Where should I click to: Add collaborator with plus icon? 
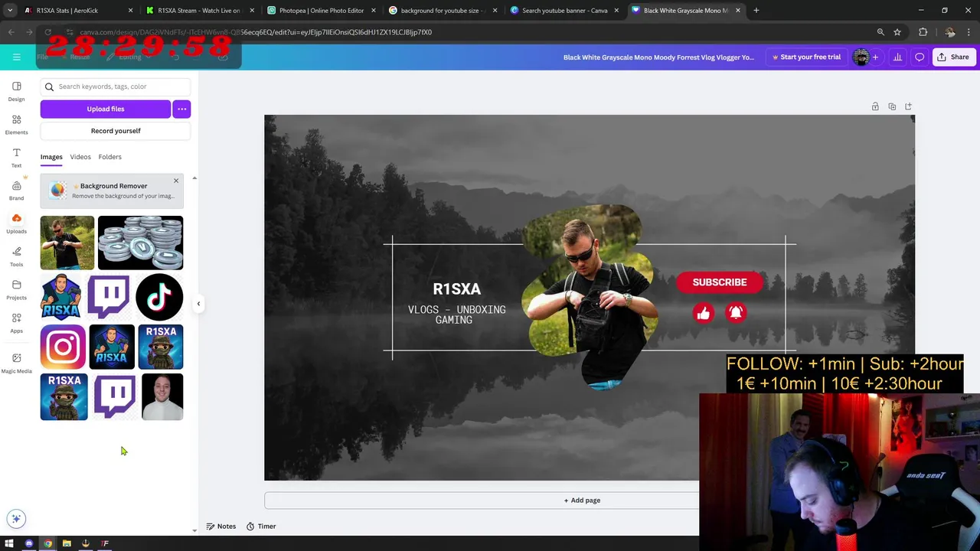pos(875,57)
